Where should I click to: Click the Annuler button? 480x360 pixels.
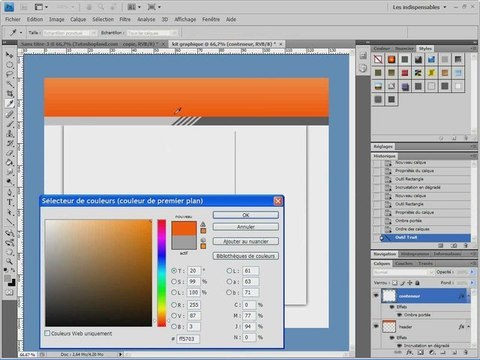(x=246, y=227)
